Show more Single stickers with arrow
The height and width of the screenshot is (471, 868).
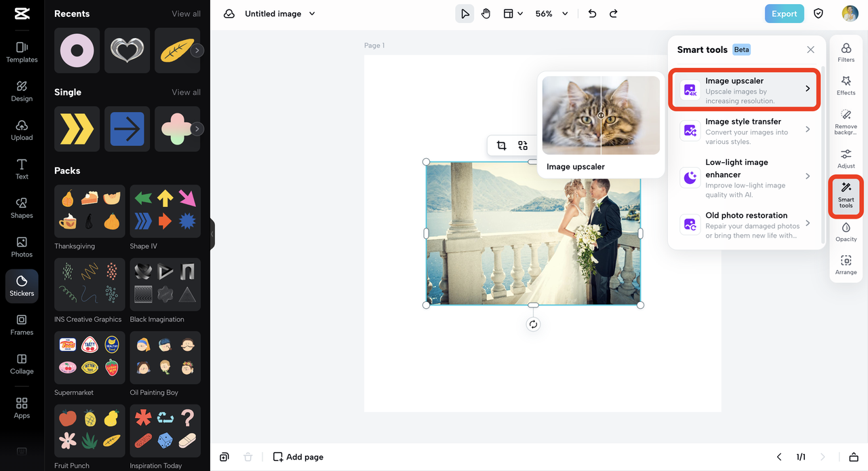click(197, 129)
